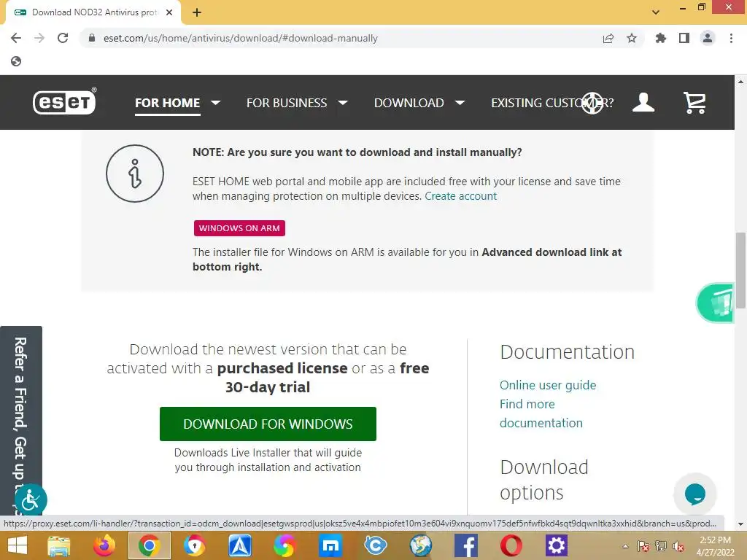Open the live chat bubble

[x=694, y=494]
